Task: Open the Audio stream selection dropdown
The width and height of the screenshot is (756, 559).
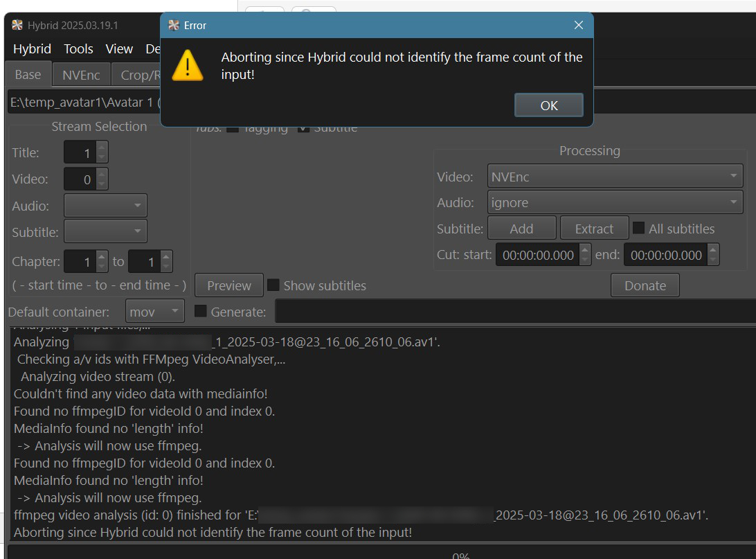Action: click(105, 206)
